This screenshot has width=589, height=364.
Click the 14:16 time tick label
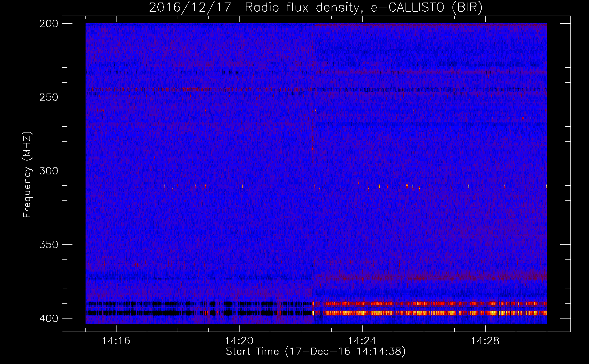tap(116, 341)
